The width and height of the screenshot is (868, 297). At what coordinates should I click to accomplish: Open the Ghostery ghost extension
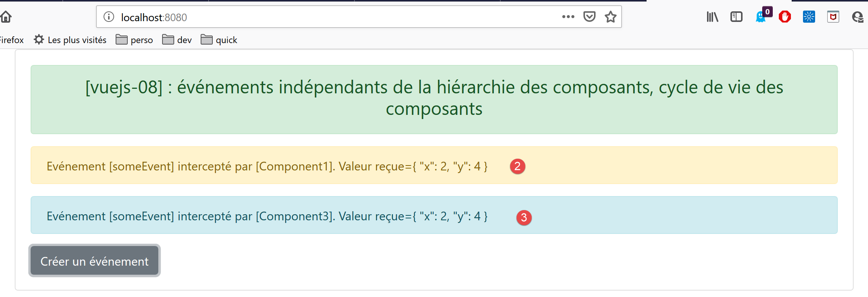coord(761,17)
